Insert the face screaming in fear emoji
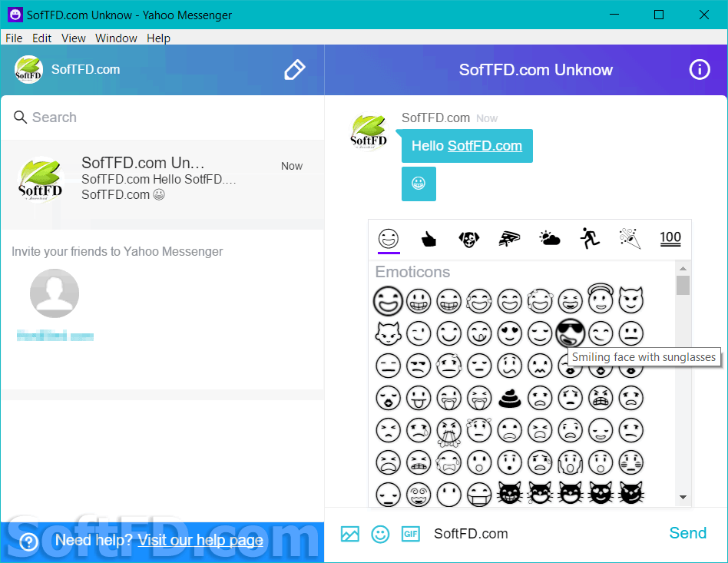 pos(570,462)
